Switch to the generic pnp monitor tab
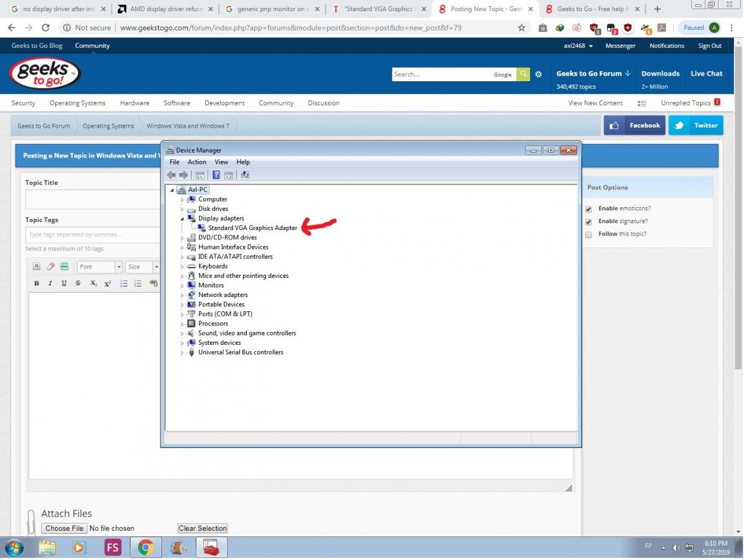This screenshot has width=744, height=560. click(273, 9)
